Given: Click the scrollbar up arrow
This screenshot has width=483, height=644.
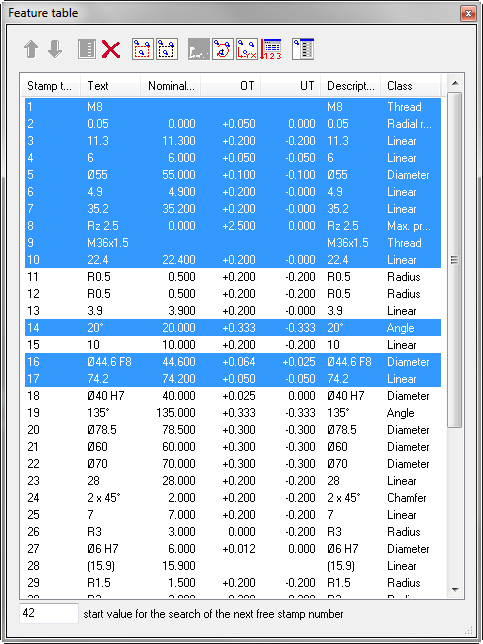Looking at the screenshot, I should coord(455,83).
